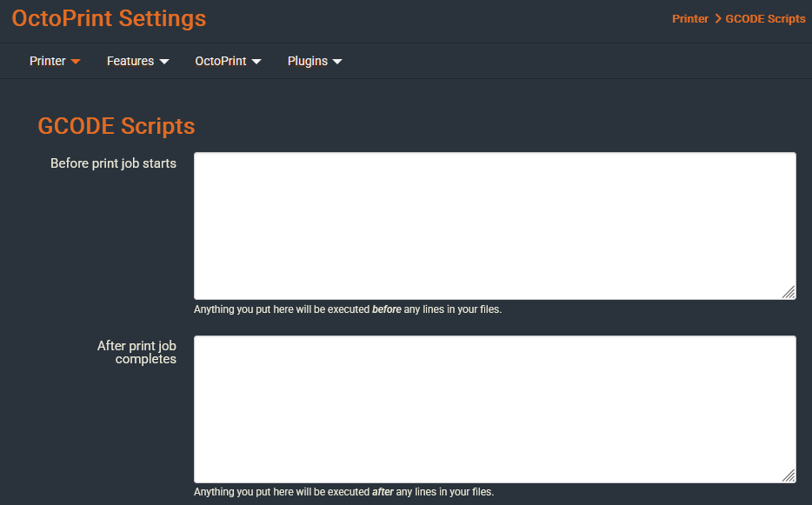Viewport: 812px width, 505px height.
Task: Click the Plugins menu caret icon
Action: [x=337, y=61]
